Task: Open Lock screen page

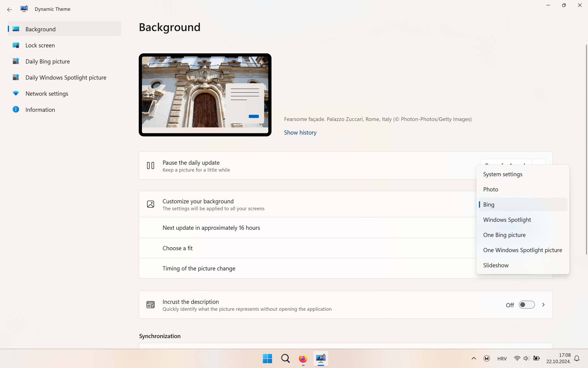Action: coord(64,45)
